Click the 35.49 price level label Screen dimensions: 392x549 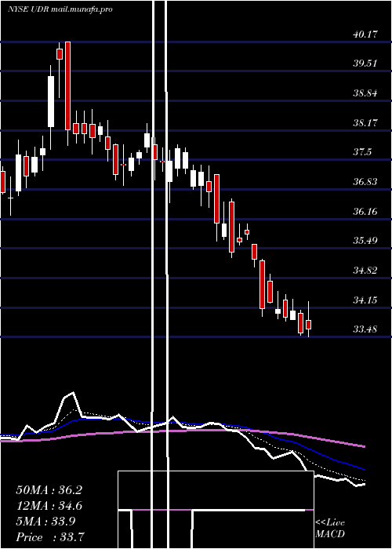tap(365, 241)
